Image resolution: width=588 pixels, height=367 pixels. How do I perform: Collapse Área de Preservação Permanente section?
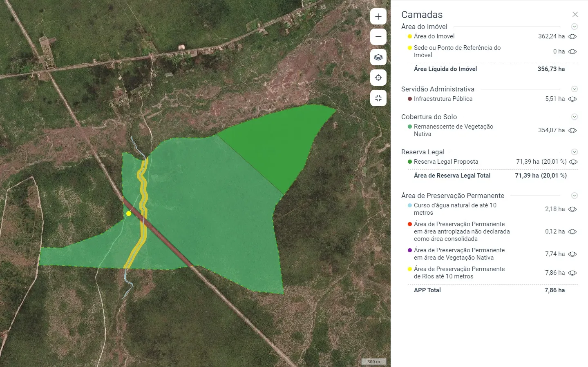pos(574,196)
